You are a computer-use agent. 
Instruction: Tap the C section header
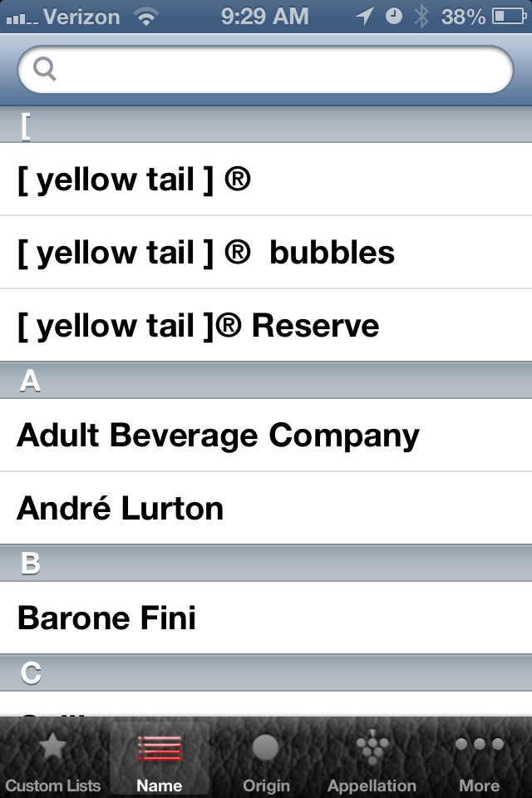pos(266,672)
